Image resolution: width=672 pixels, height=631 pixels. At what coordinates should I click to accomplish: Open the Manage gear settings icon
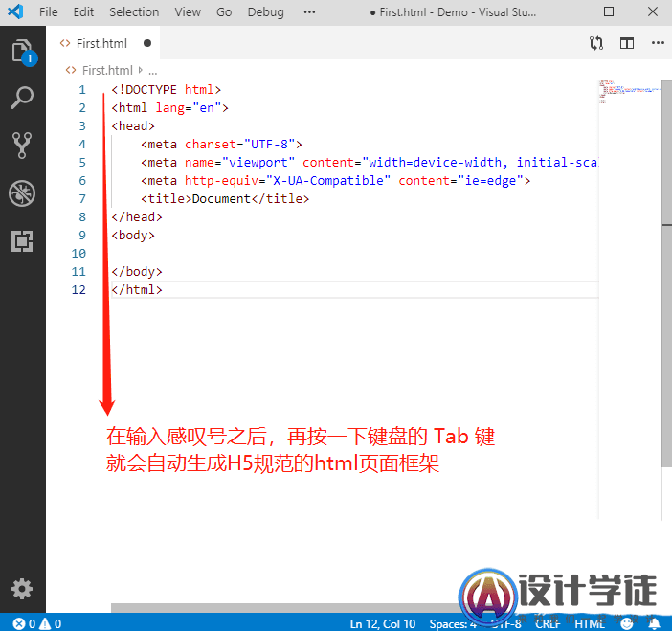pos(22,589)
